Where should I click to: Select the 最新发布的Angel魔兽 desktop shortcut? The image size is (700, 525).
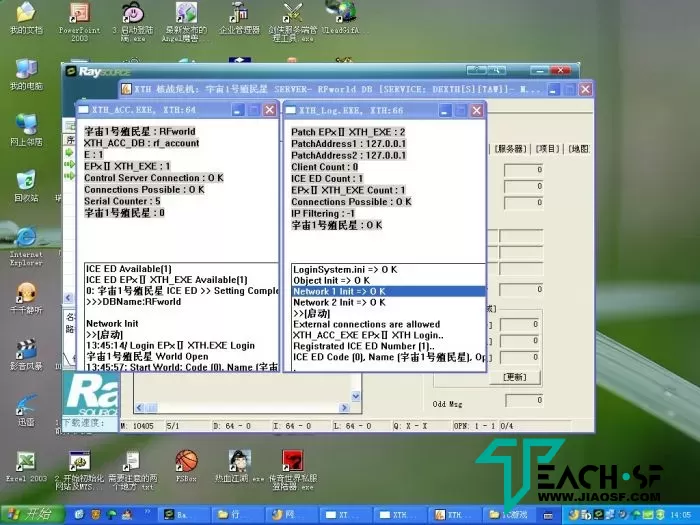pos(186,21)
